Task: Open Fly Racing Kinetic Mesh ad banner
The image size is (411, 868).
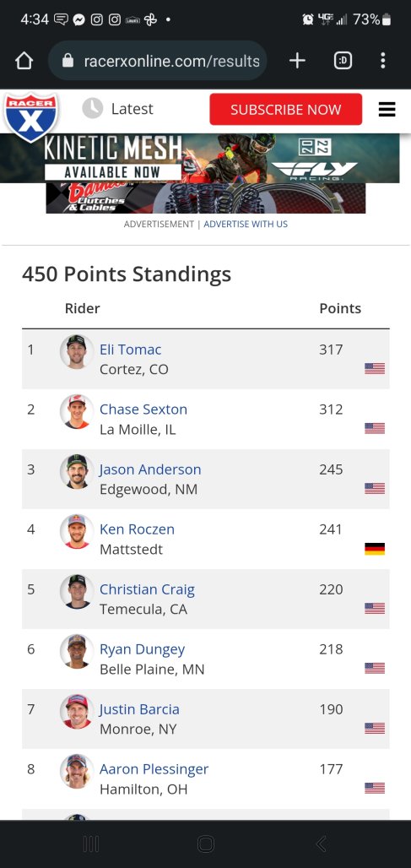Action: [200, 159]
